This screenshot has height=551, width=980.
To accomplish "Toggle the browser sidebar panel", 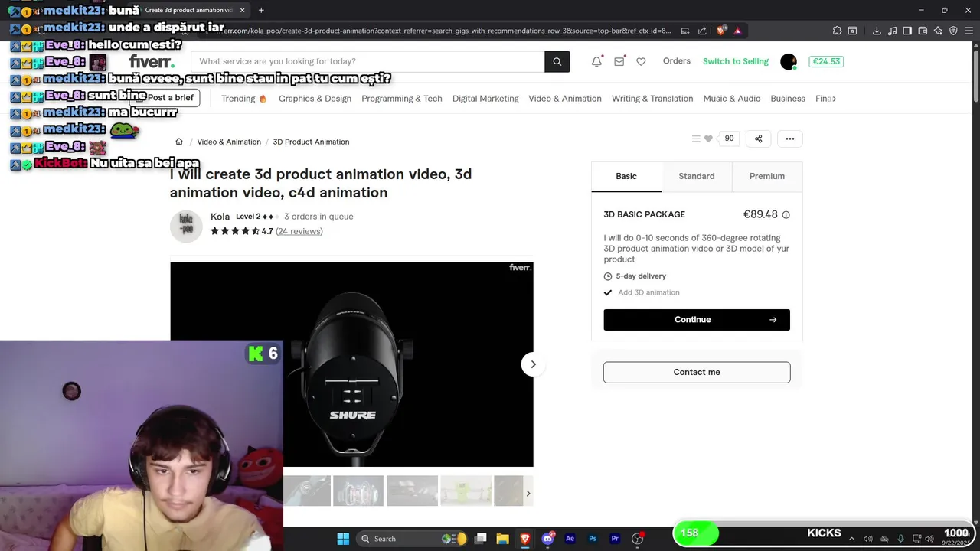I will pos(907,31).
